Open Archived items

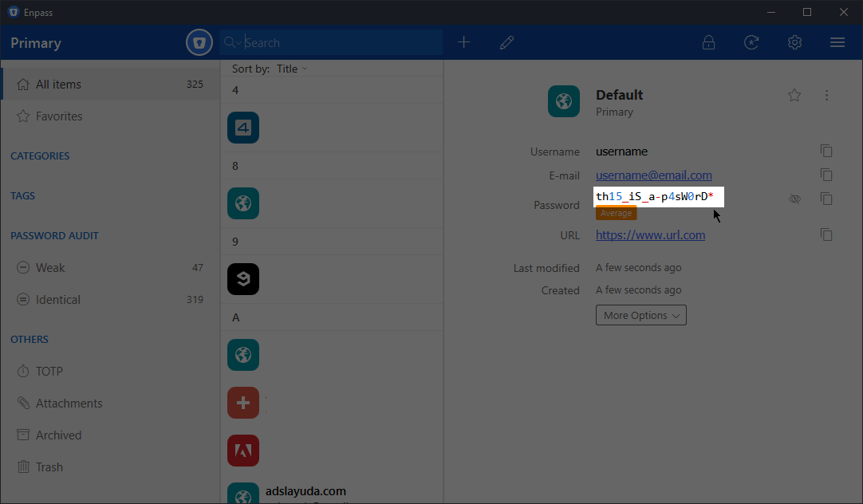click(110, 435)
